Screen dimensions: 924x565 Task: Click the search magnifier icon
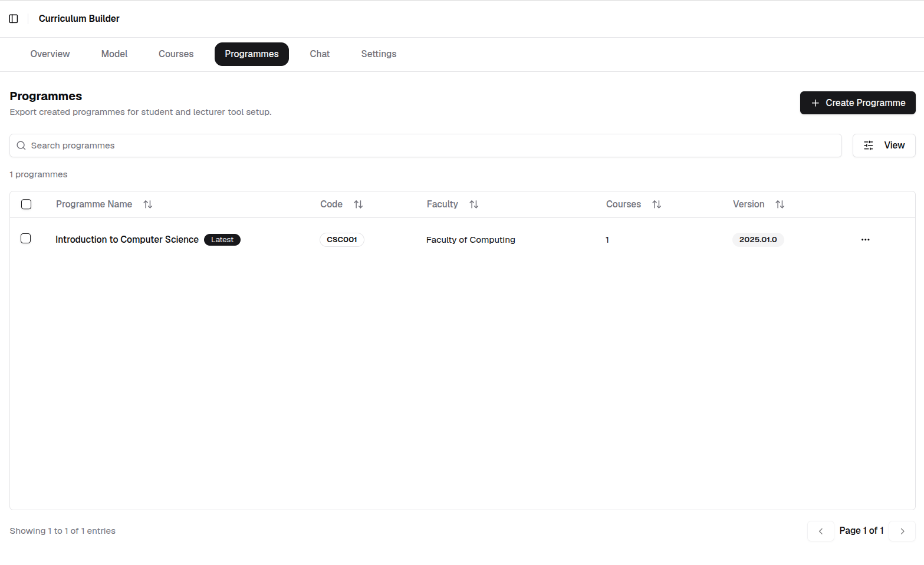(21, 146)
